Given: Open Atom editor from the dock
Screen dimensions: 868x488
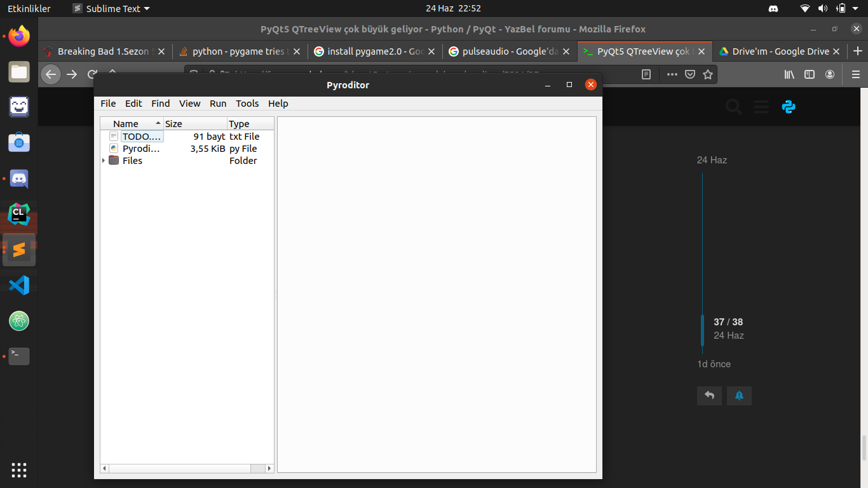Looking at the screenshot, I should [19, 321].
